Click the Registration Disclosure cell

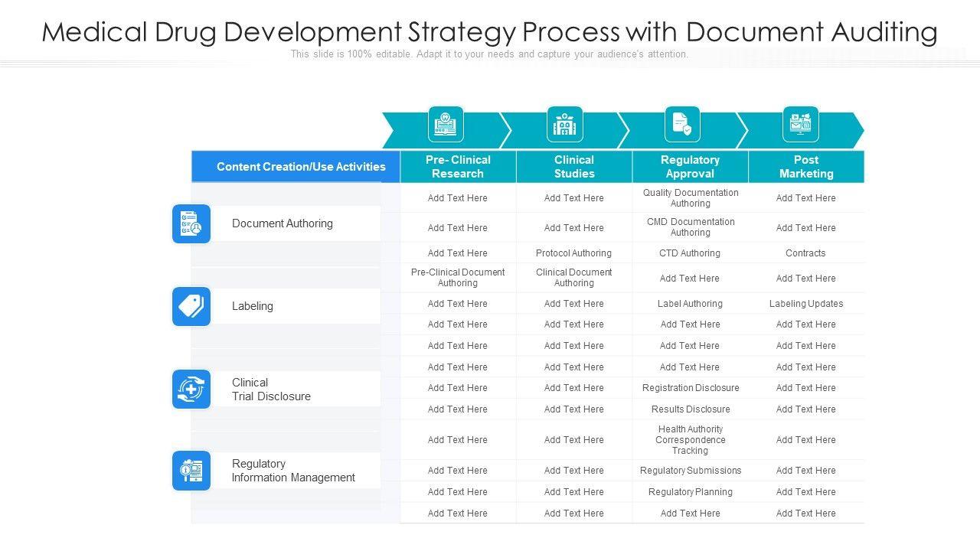[691, 388]
